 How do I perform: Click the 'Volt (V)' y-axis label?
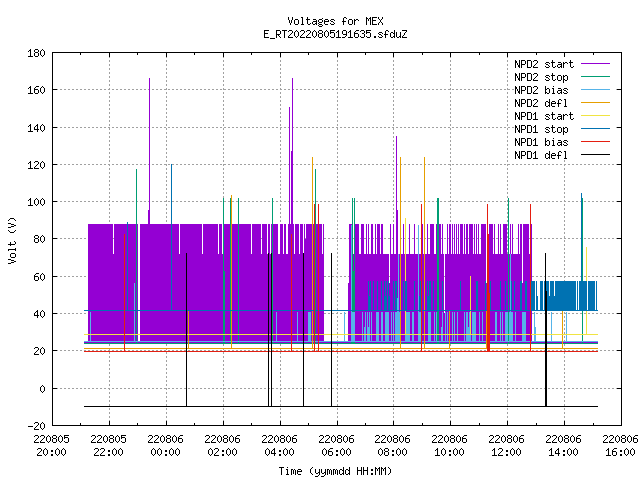tap(13, 240)
